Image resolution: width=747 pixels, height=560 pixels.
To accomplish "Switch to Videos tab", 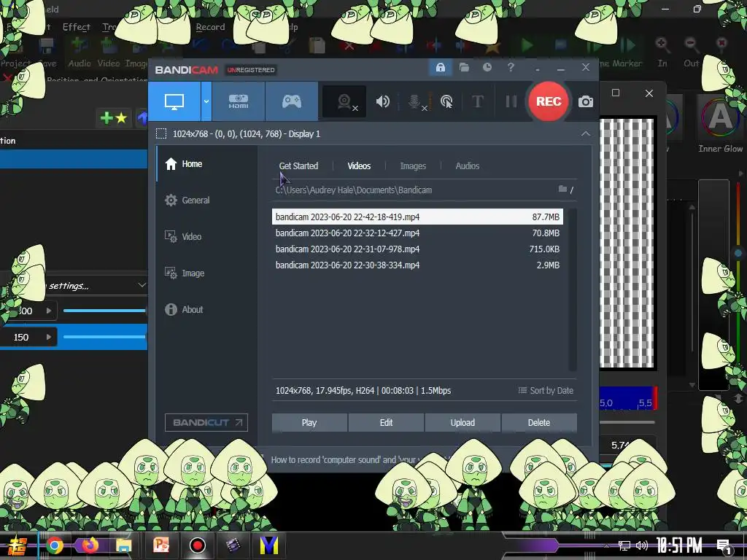I will point(359,166).
